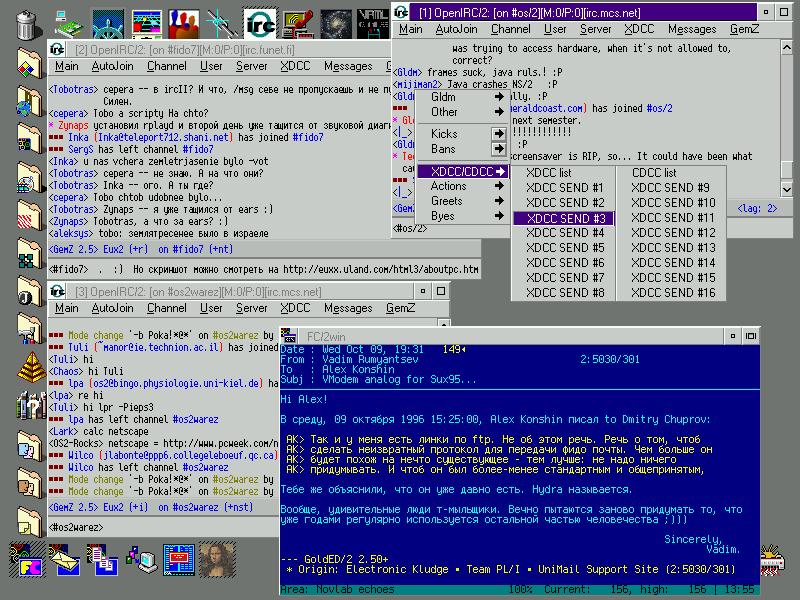This screenshot has height=600, width=800.
Task: Open the yellow envelope mail icon
Action: pos(64,560)
